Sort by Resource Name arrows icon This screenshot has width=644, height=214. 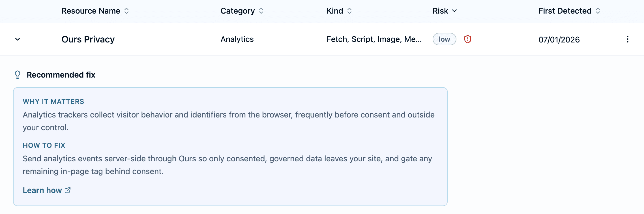[x=126, y=11]
